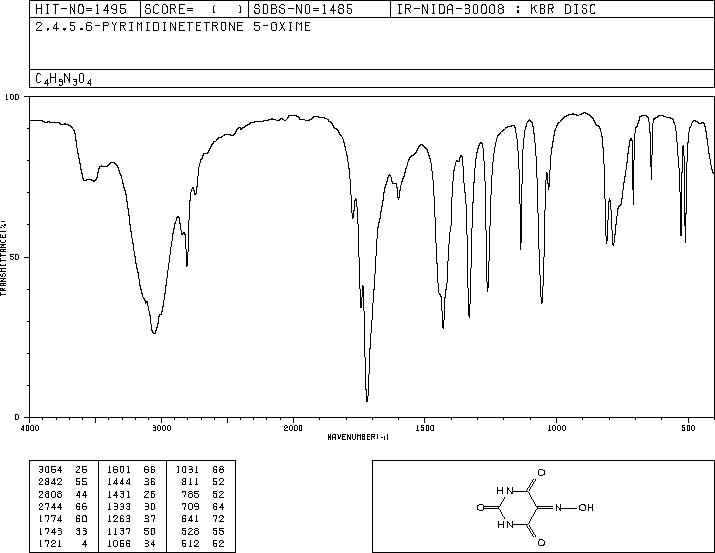The width and height of the screenshot is (715, 553).
Task: Click the 1137 peak table entry
Action: pos(119,531)
